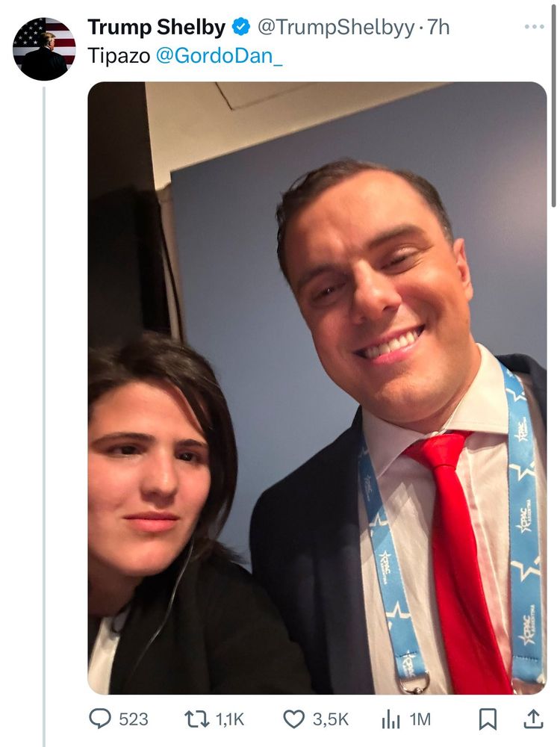Click the display name Trump Shelby
This screenshot has height=747, width=560.
[x=156, y=27]
